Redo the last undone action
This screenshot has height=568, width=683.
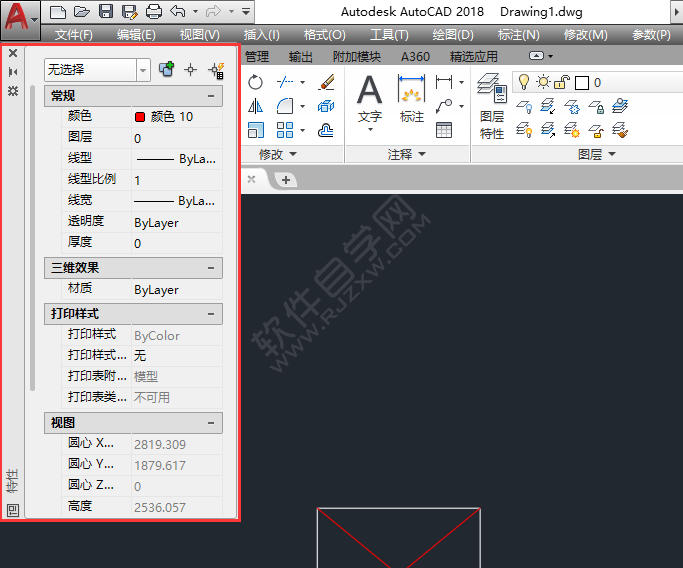[x=213, y=11]
